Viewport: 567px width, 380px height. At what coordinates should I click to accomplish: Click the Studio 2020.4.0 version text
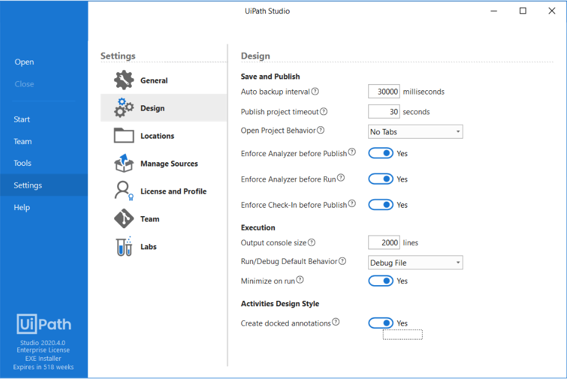(x=43, y=342)
